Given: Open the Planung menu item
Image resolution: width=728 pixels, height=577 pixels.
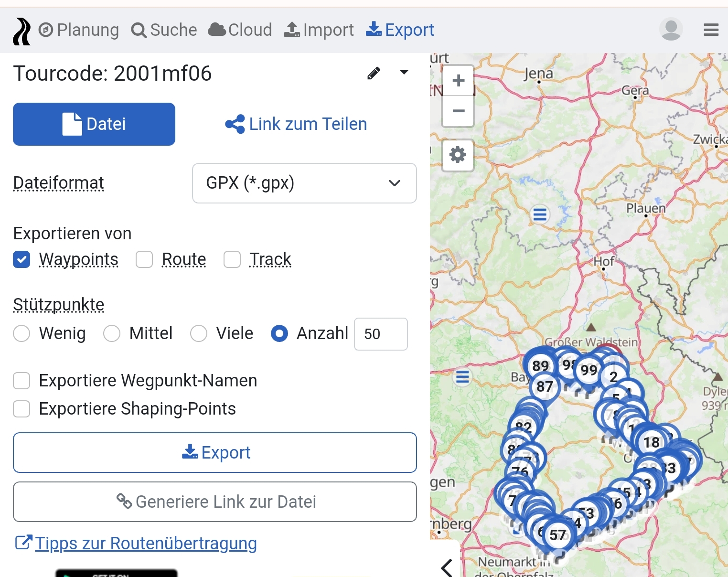Looking at the screenshot, I should coord(79,30).
